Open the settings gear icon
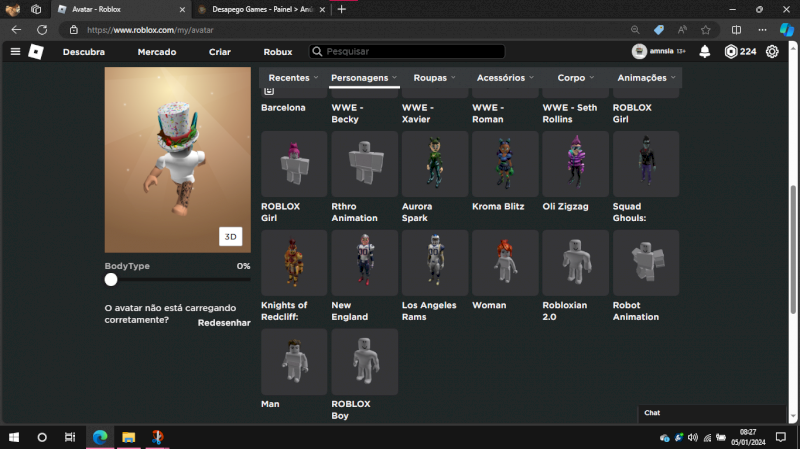 click(x=772, y=52)
